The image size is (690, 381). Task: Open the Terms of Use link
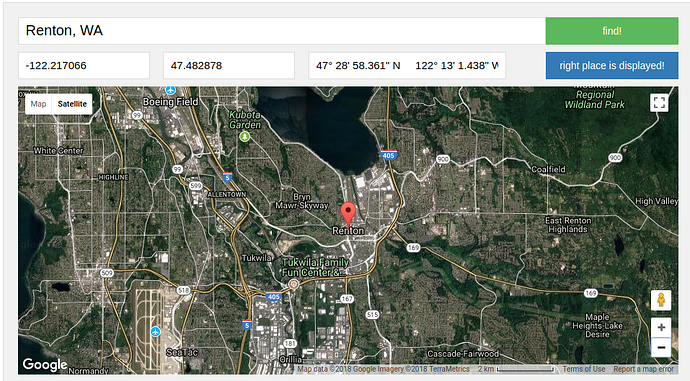(x=584, y=369)
